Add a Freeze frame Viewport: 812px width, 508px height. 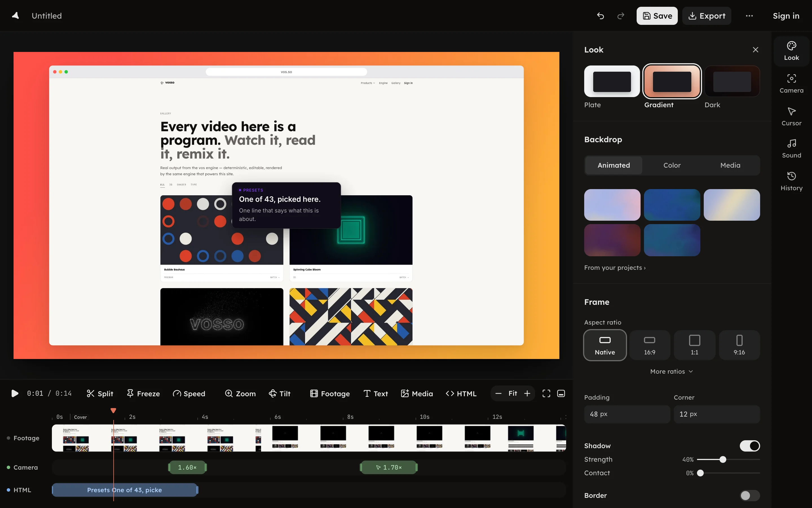(x=143, y=393)
